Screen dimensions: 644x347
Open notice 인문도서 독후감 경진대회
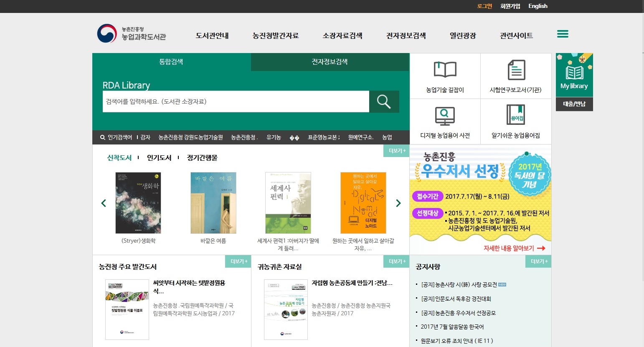pyautogui.click(x=456, y=299)
